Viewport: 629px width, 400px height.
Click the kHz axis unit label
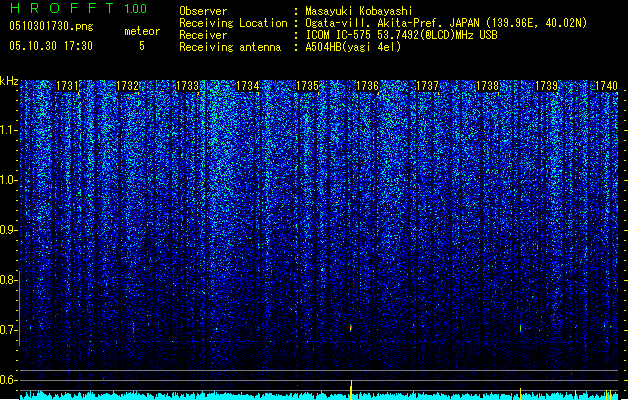[x=9, y=81]
